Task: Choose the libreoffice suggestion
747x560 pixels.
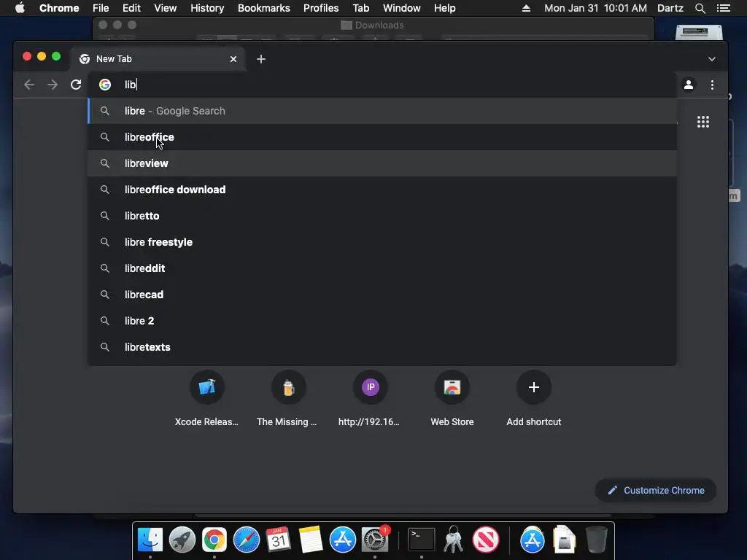Action: pos(382,137)
